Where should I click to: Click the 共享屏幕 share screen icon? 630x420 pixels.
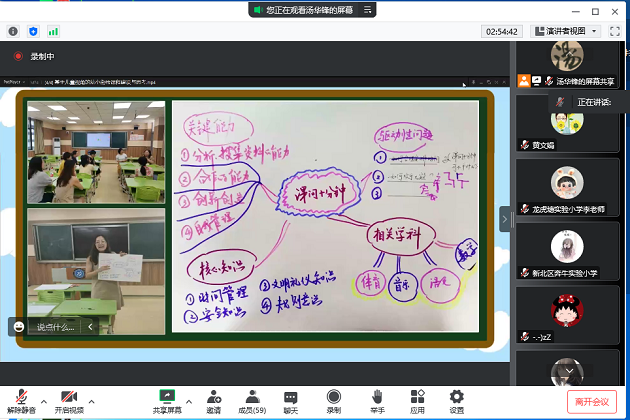pos(167,401)
